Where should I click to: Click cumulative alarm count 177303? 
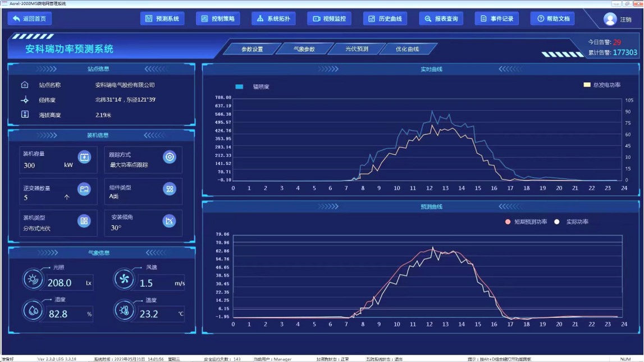tap(625, 53)
